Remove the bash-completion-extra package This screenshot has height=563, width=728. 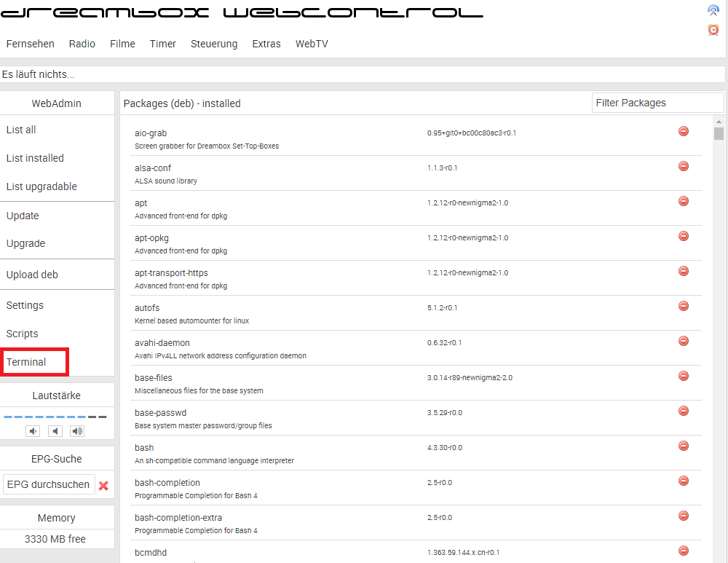coord(684,516)
